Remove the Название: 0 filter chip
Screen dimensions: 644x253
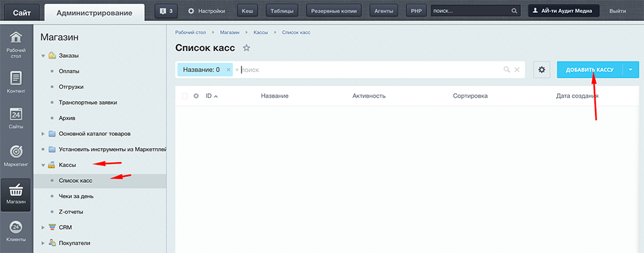tap(229, 70)
